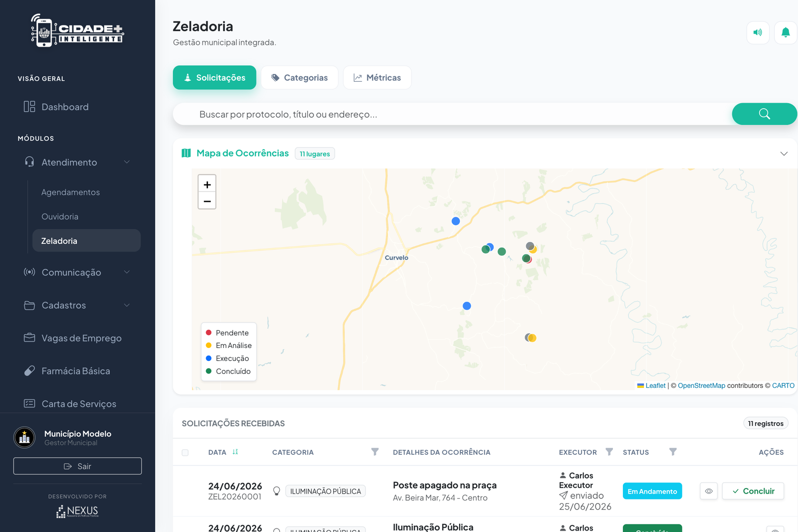Switch to the Categorias tab
The height and width of the screenshot is (532, 798).
(x=299, y=78)
